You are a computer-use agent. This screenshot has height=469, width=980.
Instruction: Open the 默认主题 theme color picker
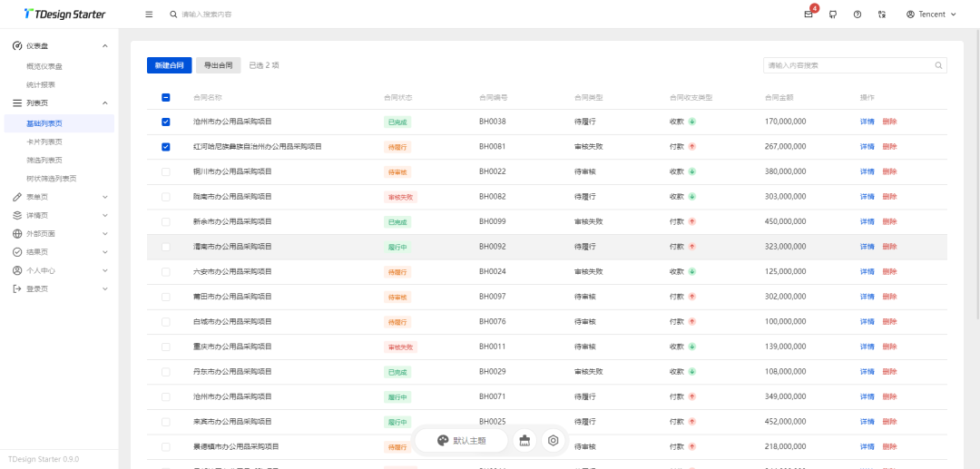[461, 441]
